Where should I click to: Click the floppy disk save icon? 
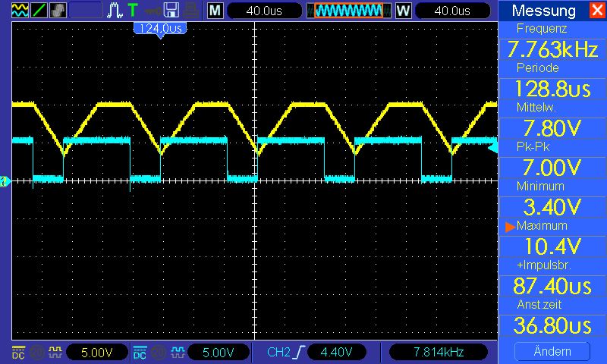(x=171, y=11)
